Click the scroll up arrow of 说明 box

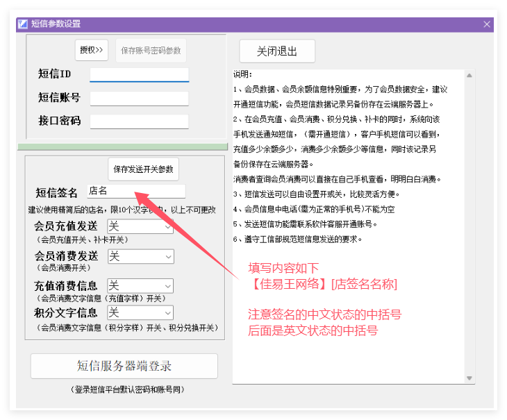tap(469, 76)
